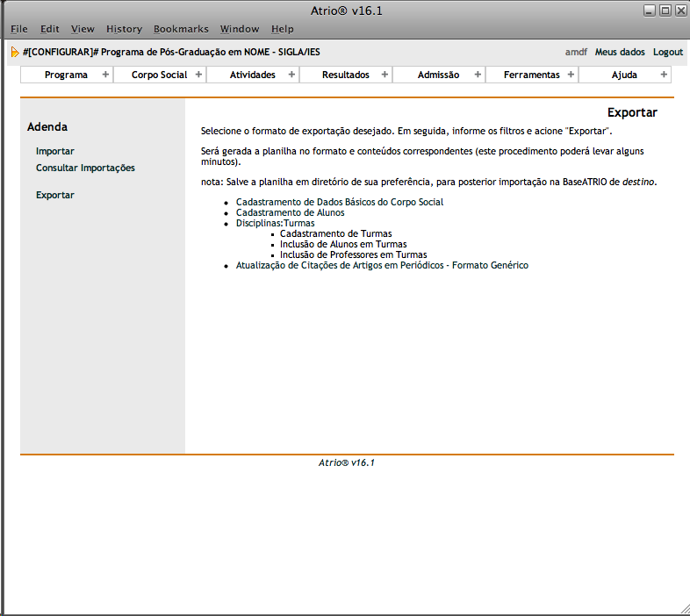Screen dimensions: 690x616
Task: Expand the Atividades plus icon
Action: coord(291,75)
